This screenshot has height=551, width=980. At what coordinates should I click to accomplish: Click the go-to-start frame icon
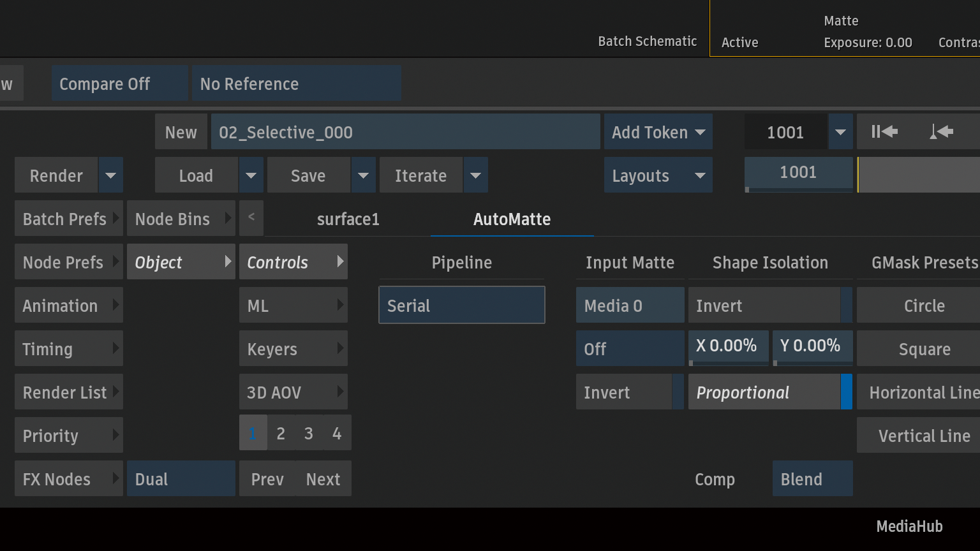pos(884,132)
